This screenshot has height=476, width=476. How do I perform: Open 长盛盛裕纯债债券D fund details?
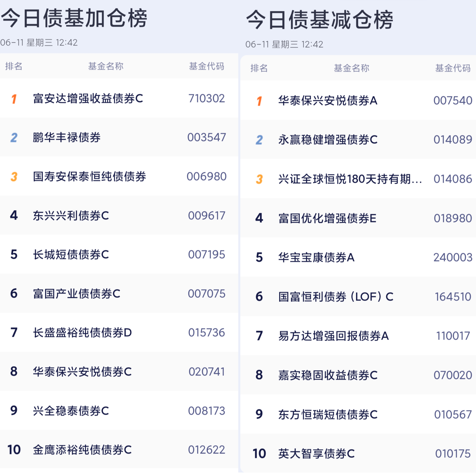83,333
